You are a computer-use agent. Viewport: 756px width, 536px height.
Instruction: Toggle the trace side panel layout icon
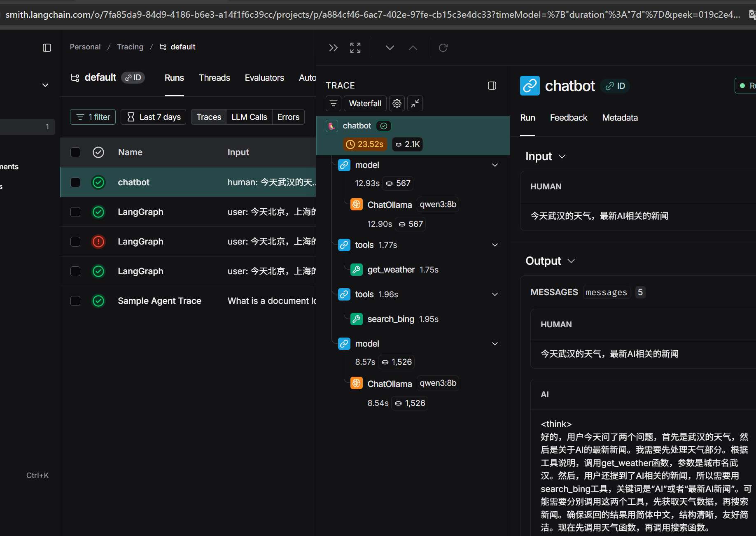point(492,86)
